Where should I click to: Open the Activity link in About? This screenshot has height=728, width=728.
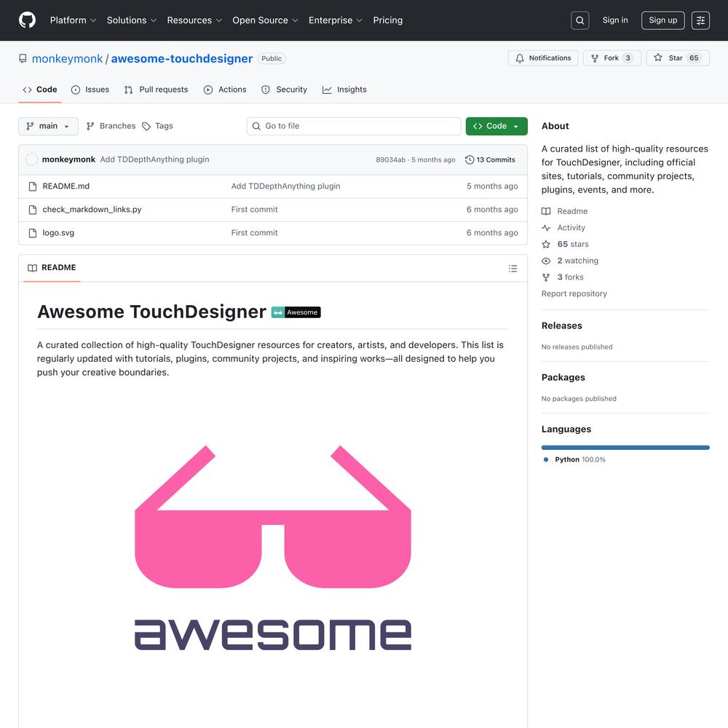tap(563, 228)
